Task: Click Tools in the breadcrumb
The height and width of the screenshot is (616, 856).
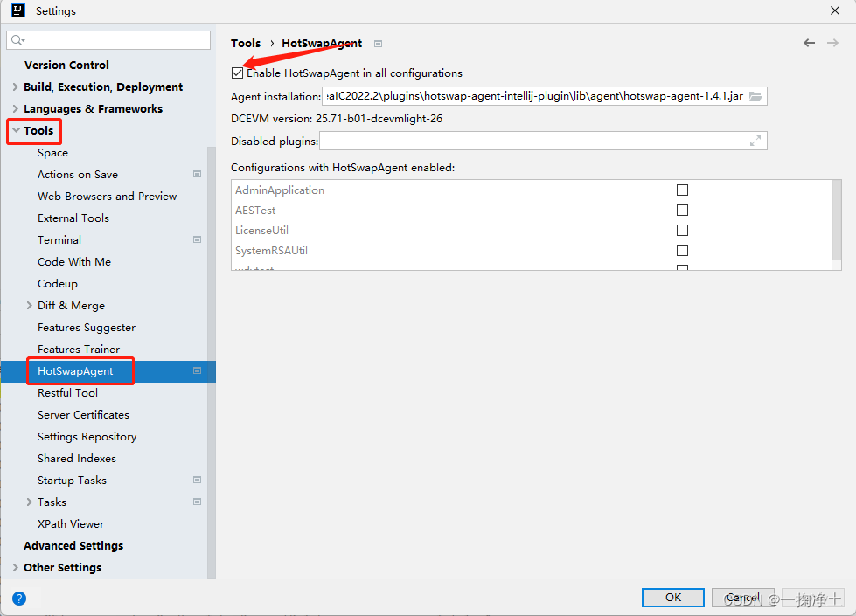Action: 246,43
